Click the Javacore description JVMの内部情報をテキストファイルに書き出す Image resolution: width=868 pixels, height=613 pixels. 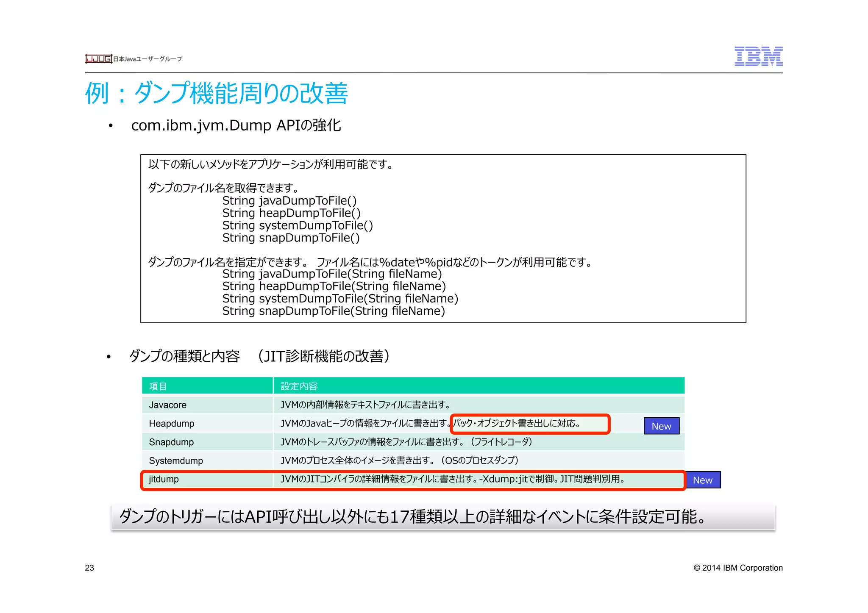365,405
